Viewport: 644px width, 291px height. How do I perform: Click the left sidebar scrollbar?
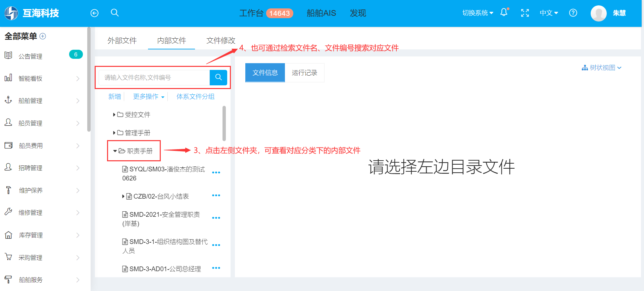[89, 79]
